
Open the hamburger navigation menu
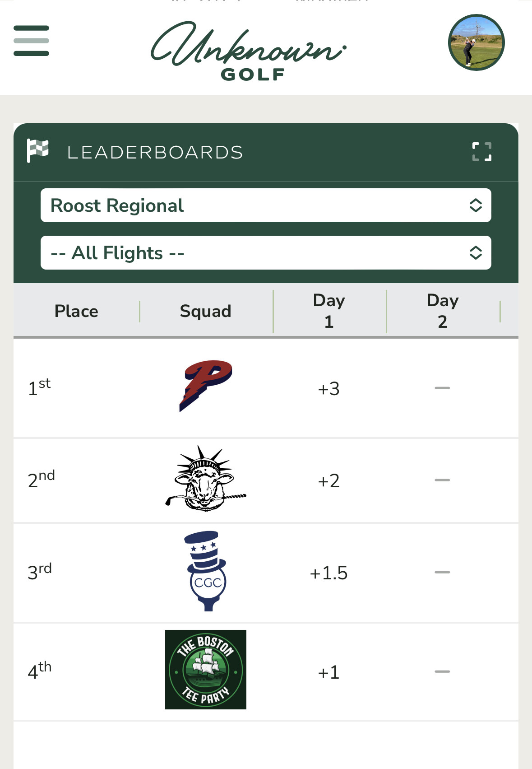click(x=31, y=41)
